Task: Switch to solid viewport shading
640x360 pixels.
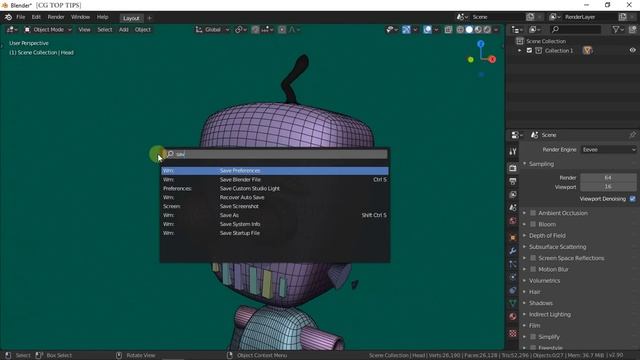Action: [x=469, y=29]
